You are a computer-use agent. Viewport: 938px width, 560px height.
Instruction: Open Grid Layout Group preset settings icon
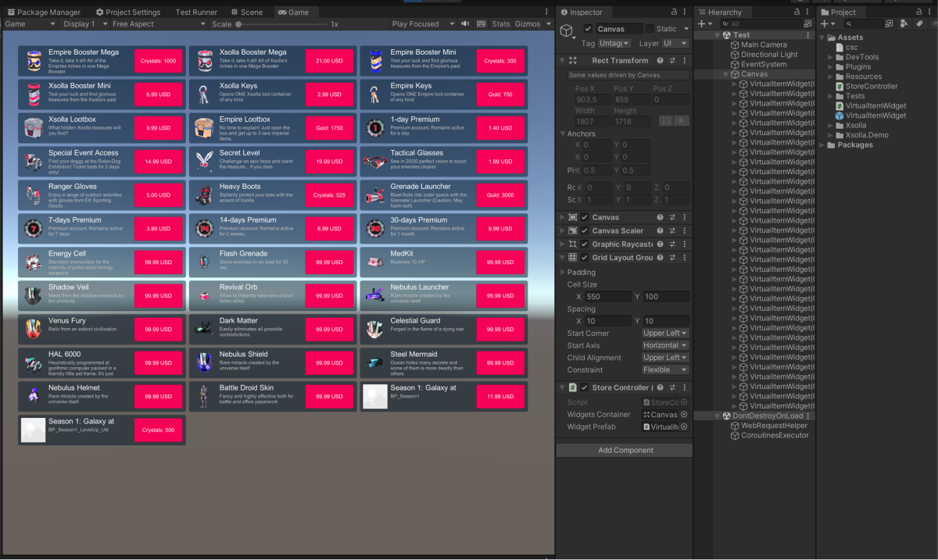(672, 258)
